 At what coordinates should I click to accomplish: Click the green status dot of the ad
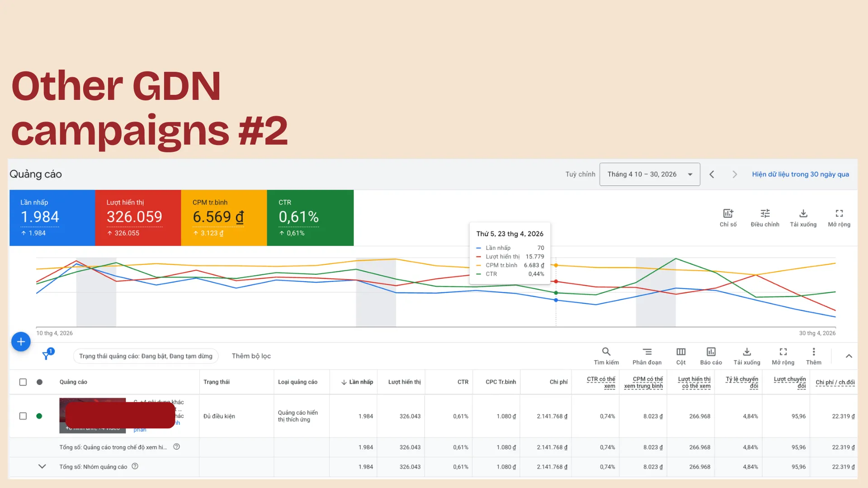(x=39, y=416)
